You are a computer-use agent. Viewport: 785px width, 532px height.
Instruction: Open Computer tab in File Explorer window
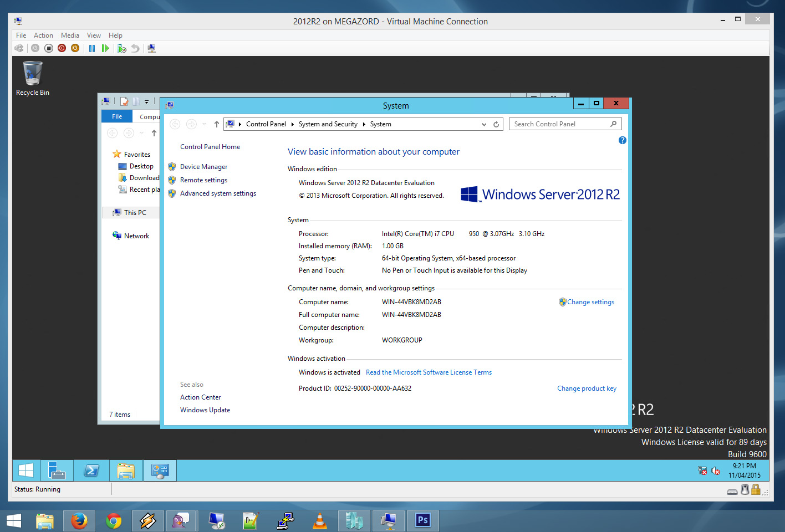[x=148, y=116]
